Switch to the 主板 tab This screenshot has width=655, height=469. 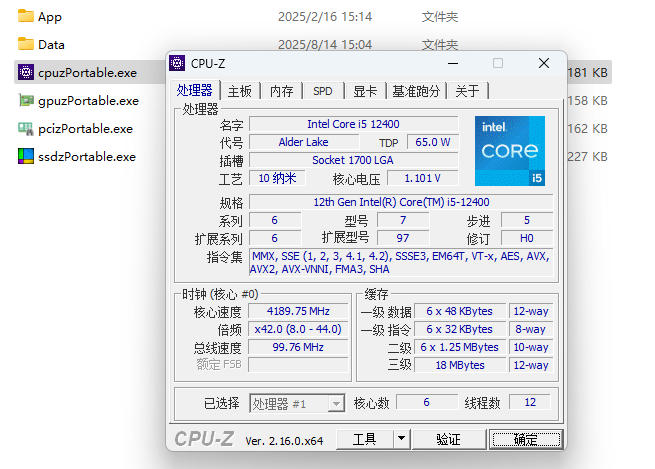pos(240,91)
